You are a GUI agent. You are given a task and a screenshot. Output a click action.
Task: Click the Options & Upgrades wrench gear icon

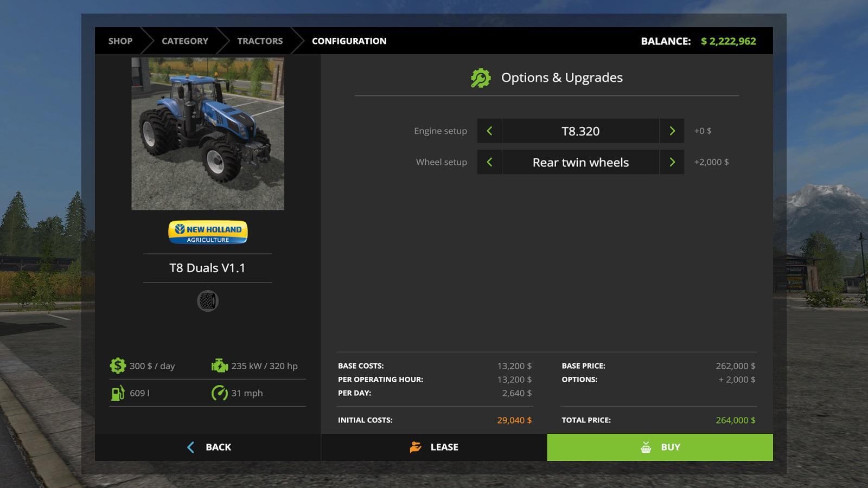(481, 78)
